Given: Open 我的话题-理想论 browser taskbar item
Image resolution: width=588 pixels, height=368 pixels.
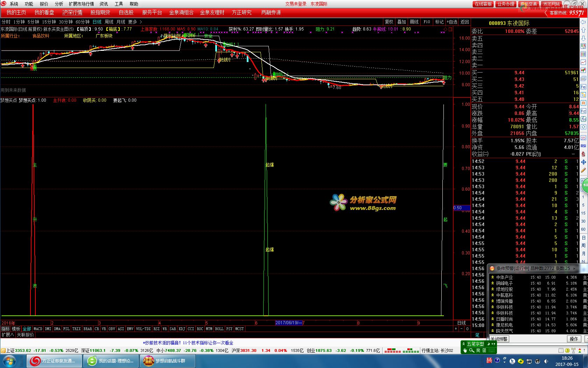Looking at the screenshot, I should 111,361.
